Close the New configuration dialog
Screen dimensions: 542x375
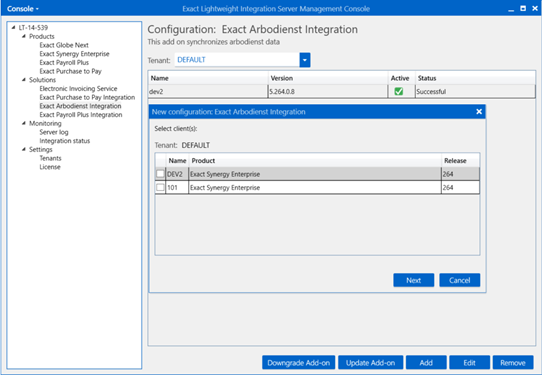coord(479,111)
